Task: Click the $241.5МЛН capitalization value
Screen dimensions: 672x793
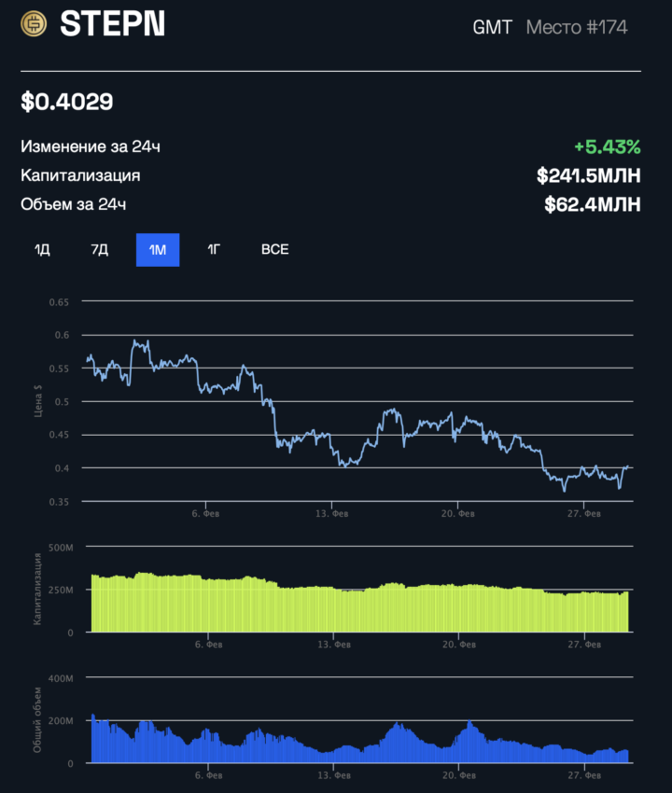Action: pyautogui.click(x=589, y=176)
